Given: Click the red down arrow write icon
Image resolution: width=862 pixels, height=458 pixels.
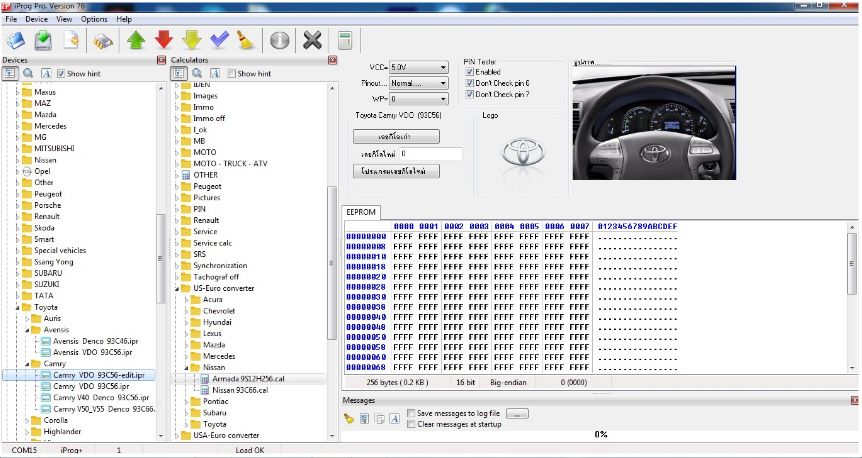Looking at the screenshot, I should tap(163, 41).
